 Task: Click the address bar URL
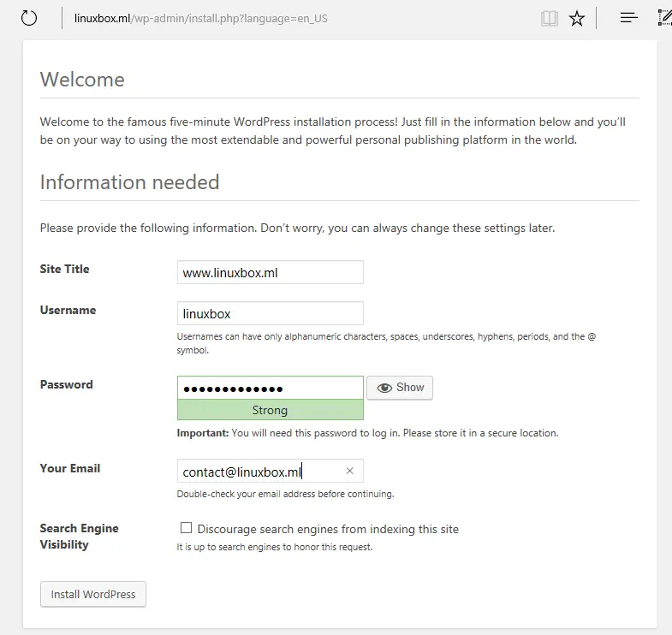click(x=201, y=19)
